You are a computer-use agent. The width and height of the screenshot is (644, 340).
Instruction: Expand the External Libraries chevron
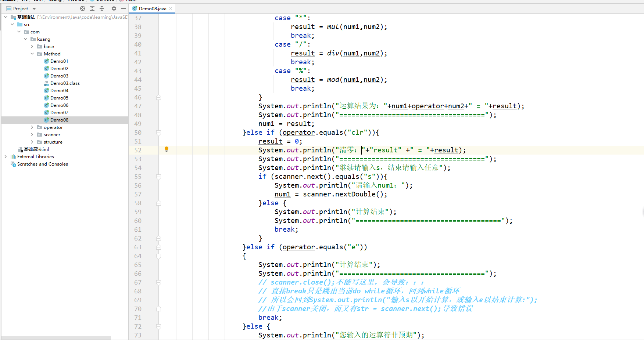click(6, 156)
